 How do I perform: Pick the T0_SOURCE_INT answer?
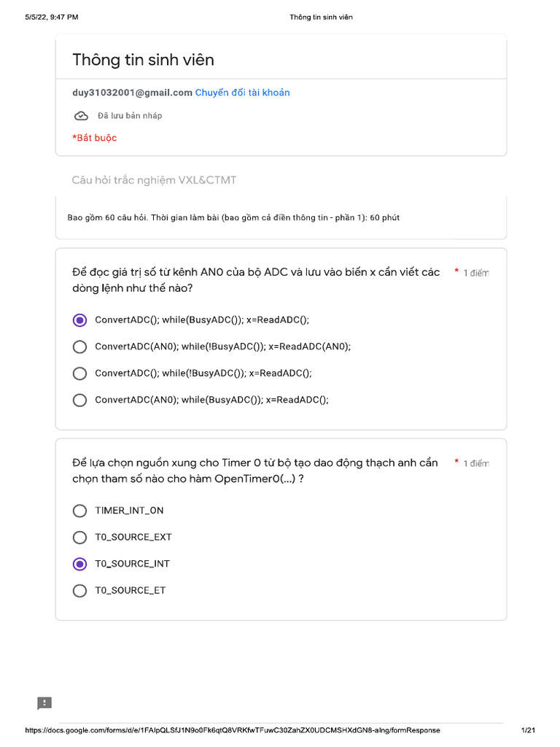click(x=80, y=564)
